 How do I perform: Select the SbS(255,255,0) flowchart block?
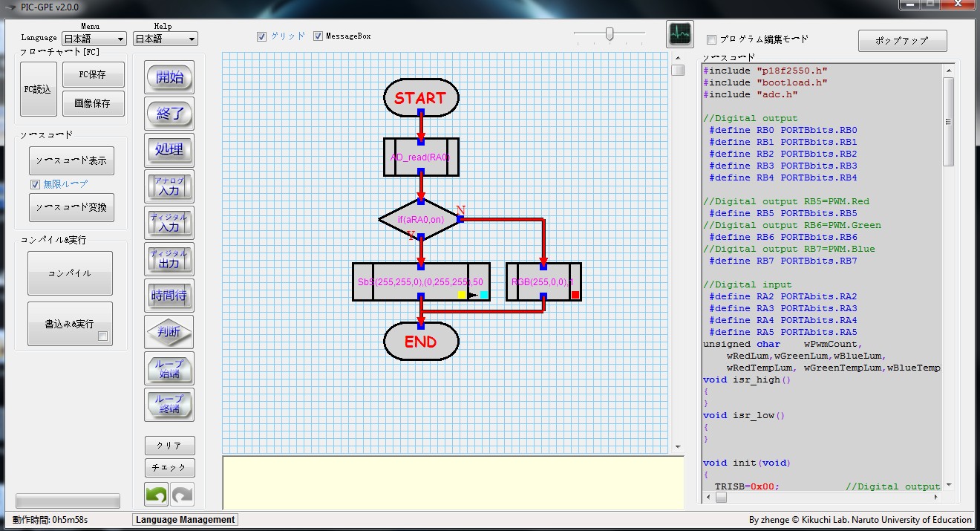(421, 281)
